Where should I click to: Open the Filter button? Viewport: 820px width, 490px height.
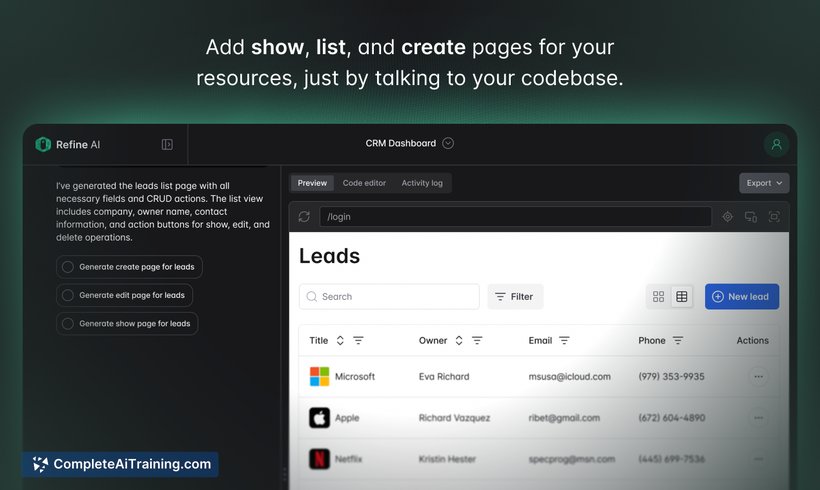515,297
